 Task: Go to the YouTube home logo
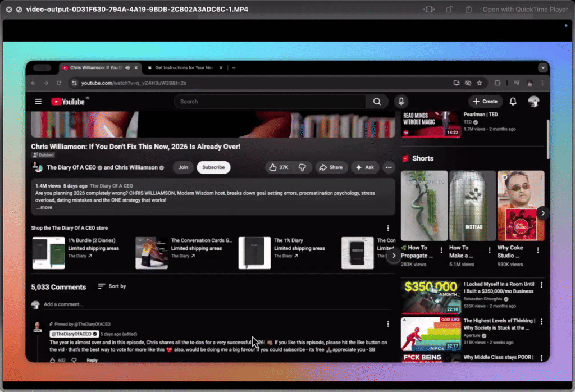pyautogui.click(x=68, y=102)
